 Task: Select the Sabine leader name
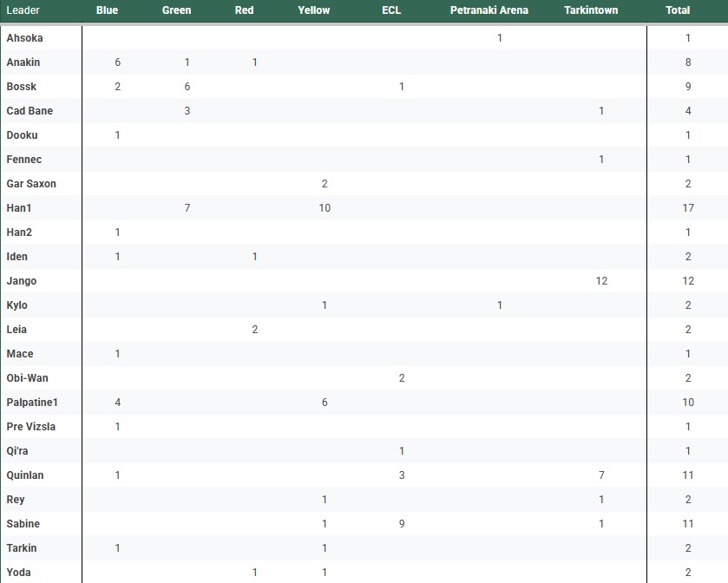[23, 524]
